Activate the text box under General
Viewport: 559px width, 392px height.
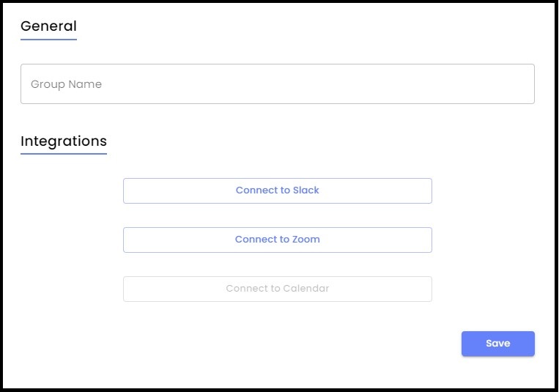[278, 84]
